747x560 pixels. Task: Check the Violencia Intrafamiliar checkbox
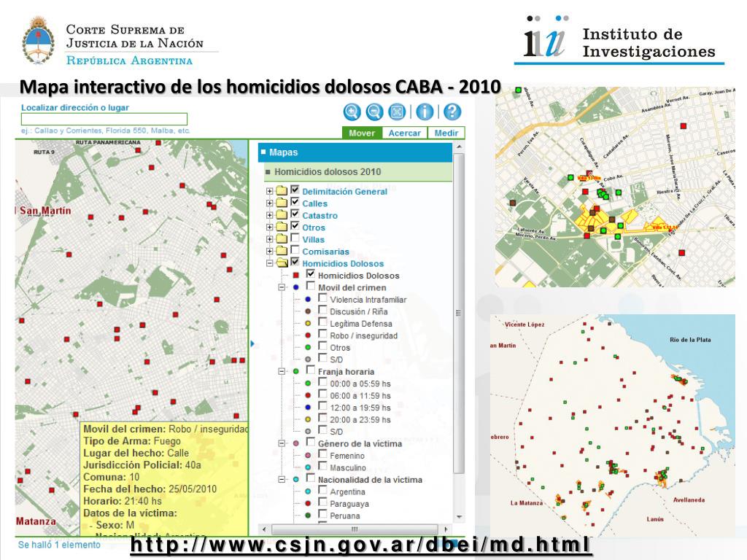[322, 297]
